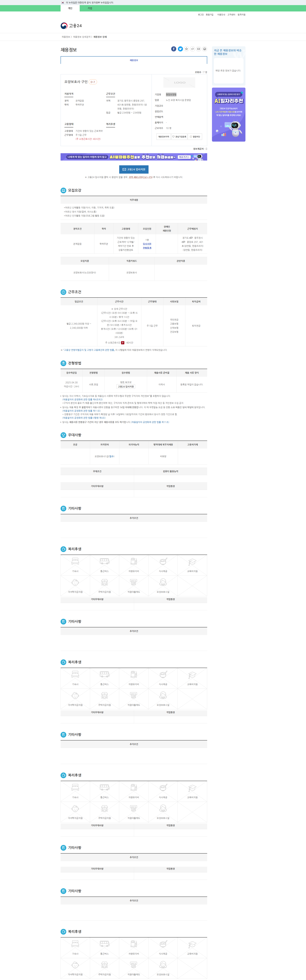Click the 2025.04.30 deadline date
The height and width of the screenshot is (980, 306).
click(71, 382)
